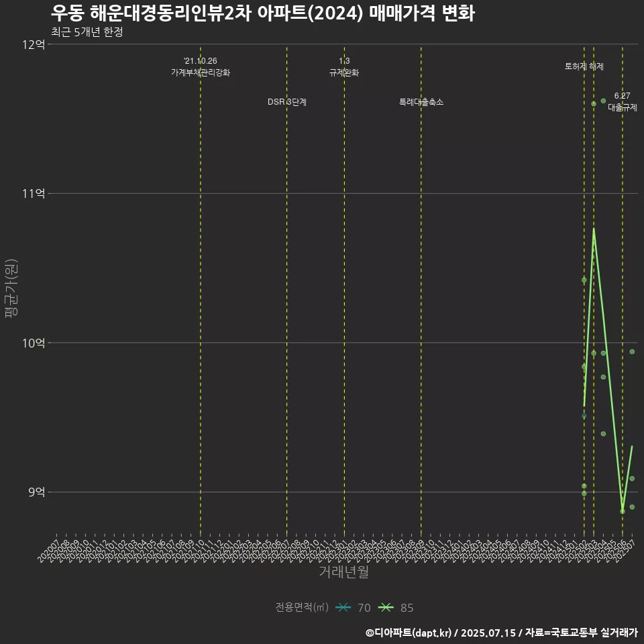Image resolution: width=644 pixels, height=644 pixels.
Task: Click the lowest data point below 9억
Action: click(x=622, y=511)
